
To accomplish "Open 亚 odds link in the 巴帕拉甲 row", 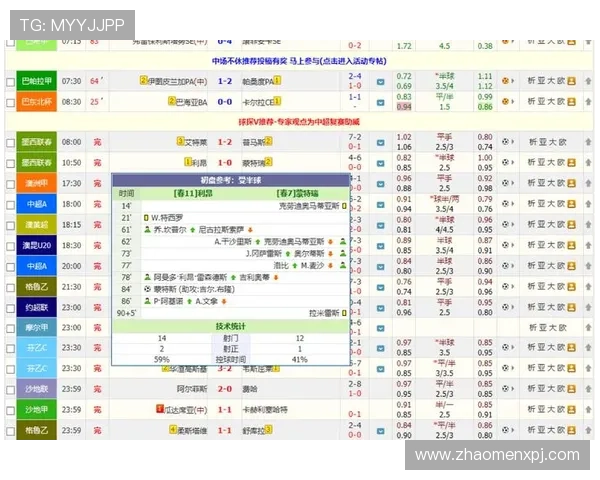I will (541, 81).
